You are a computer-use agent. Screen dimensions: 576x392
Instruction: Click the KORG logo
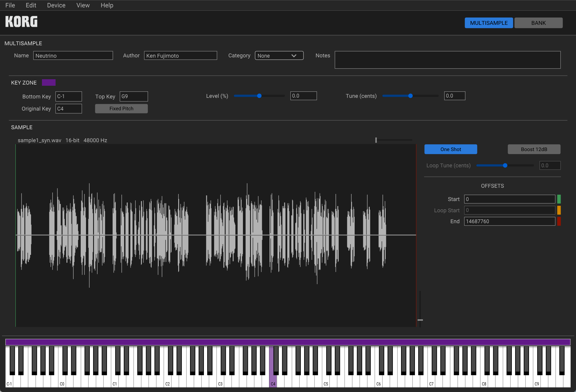[x=21, y=22]
